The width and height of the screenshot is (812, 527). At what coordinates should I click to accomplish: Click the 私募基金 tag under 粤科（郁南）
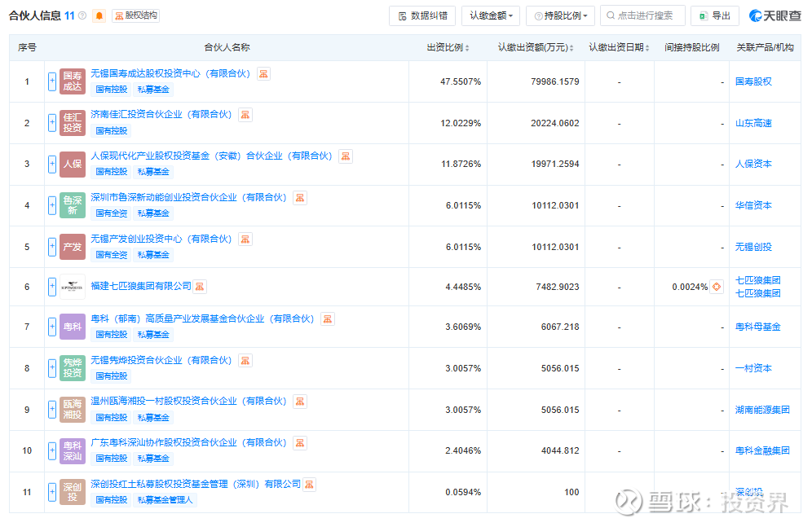(153, 335)
